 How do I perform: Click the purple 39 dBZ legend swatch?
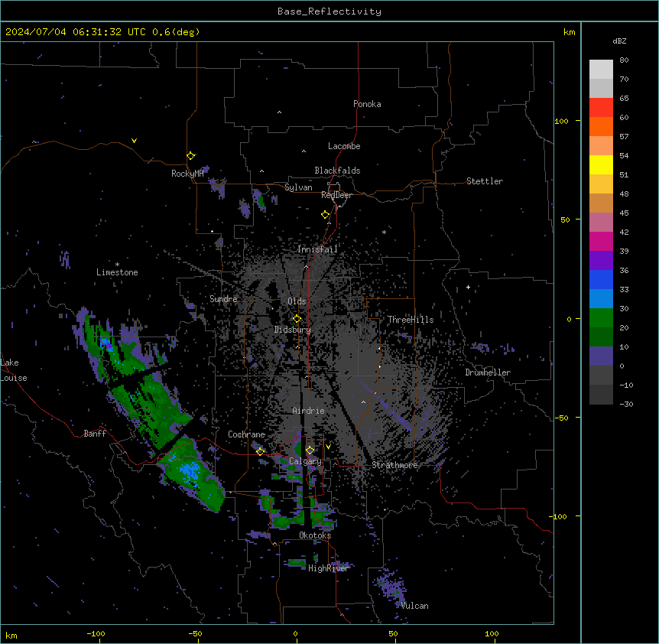pyautogui.click(x=601, y=261)
